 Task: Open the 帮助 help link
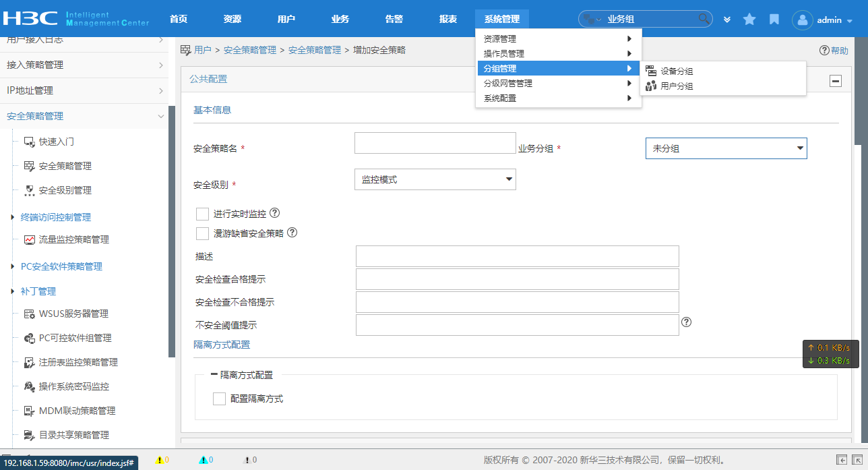click(834, 51)
